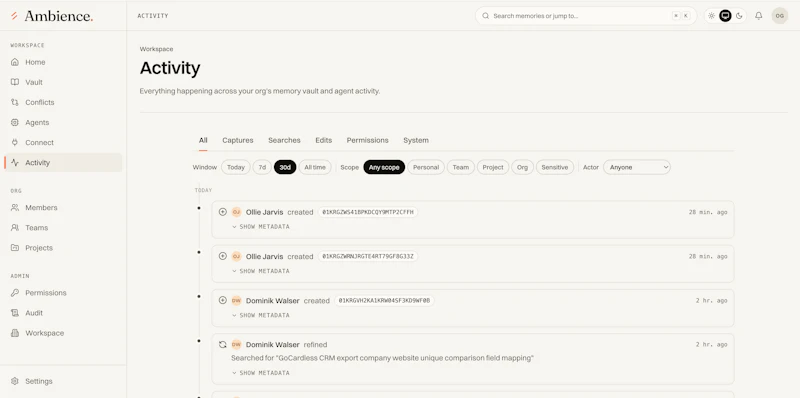Go to Conflicts in sidebar
This screenshot has height=398, width=800.
[x=63, y=102]
